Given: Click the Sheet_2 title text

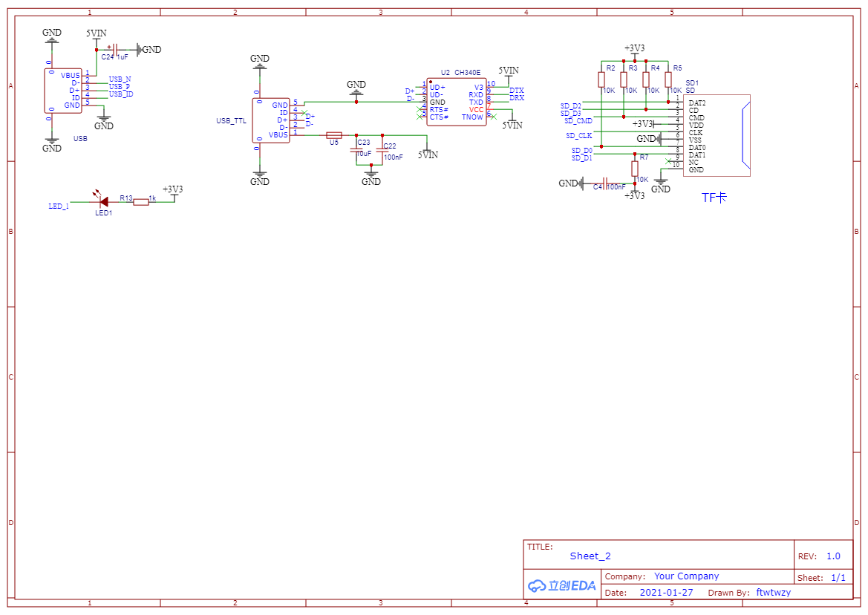Looking at the screenshot, I should tap(590, 556).
